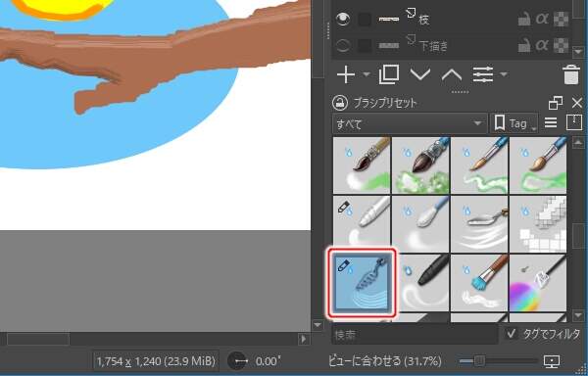Screen dimensions: 588x376
Task: Click the canvas vertical scroll-down arrow
Action: click(x=318, y=325)
